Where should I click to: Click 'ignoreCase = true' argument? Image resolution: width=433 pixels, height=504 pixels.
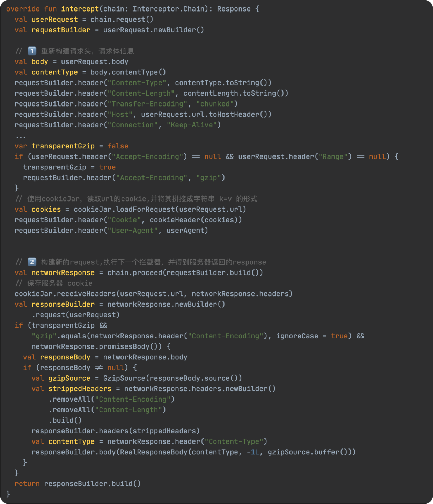click(x=312, y=336)
